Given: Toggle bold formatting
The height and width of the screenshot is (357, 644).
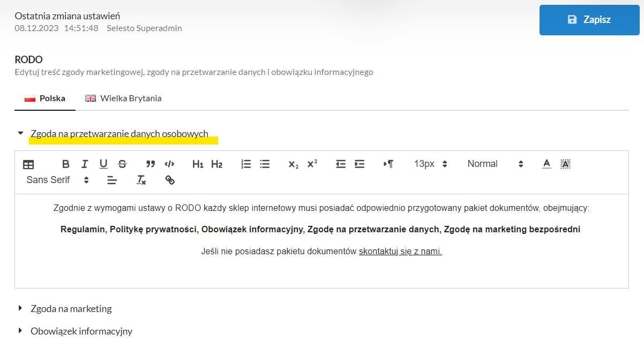Looking at the screenshot, I should (66, 164).
